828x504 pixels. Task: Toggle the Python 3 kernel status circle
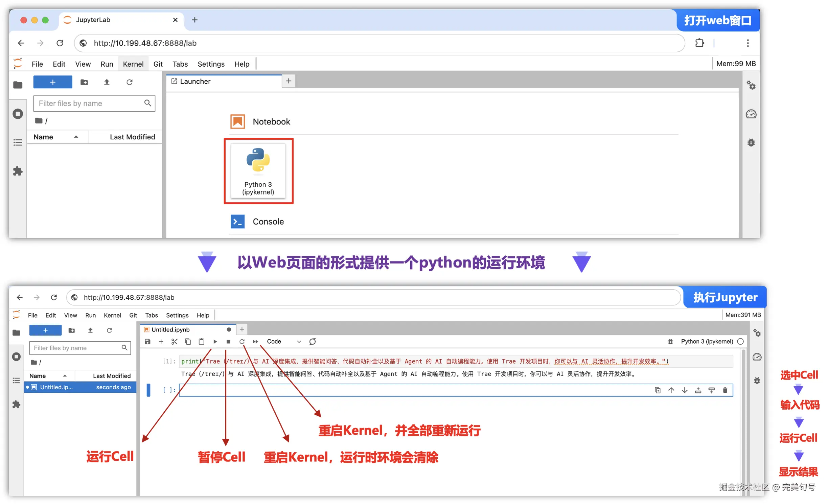(741, 342)
